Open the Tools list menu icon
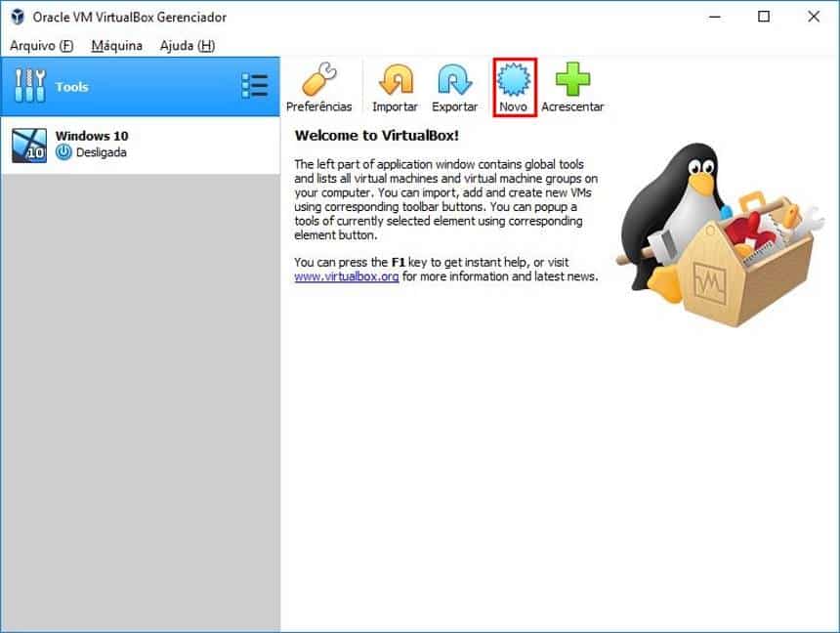Viewport: 840px width, 633px height. [x=255, y=86]
